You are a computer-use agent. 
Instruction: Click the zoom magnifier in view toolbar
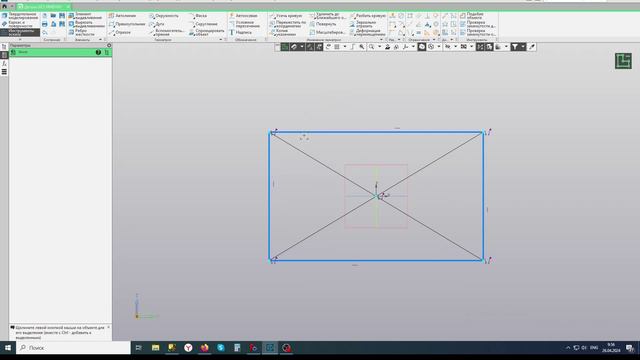point(371,47)
